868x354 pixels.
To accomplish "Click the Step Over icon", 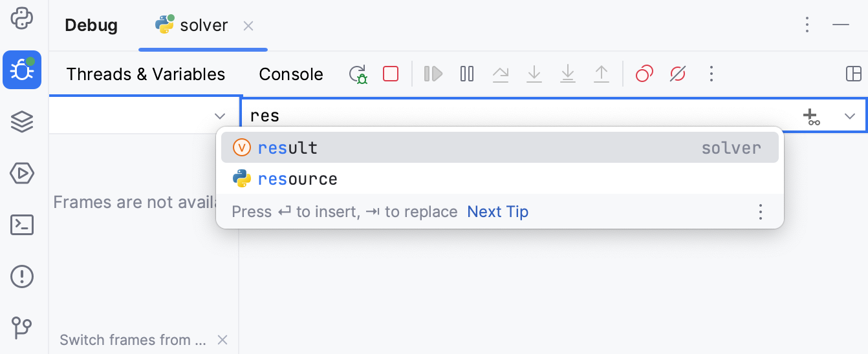I will click(501, 74).
